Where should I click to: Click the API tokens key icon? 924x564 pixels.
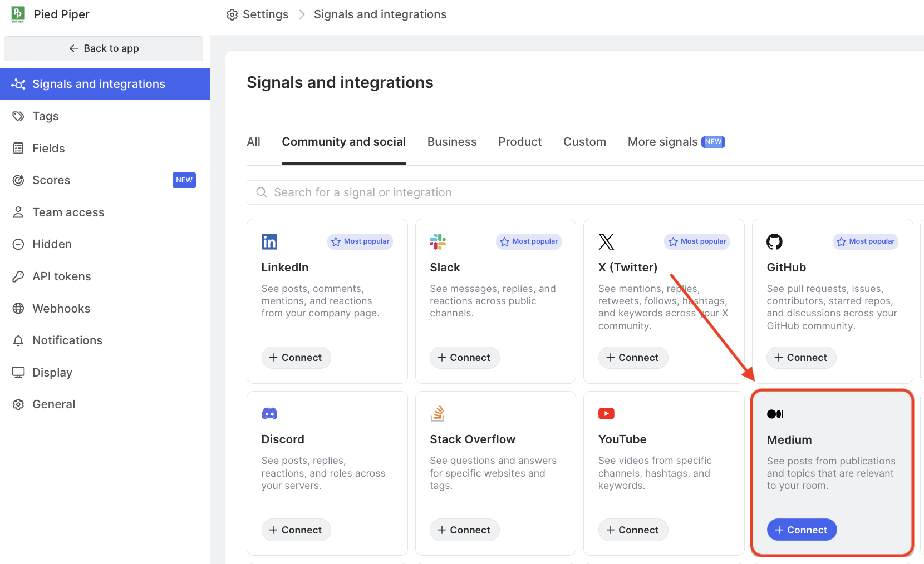[x=18, y=276]
